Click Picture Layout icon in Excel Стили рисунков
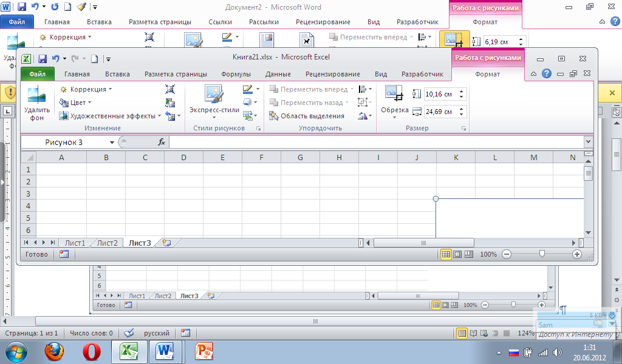Viewport: 622px width, 364px height. pos(248,116)
